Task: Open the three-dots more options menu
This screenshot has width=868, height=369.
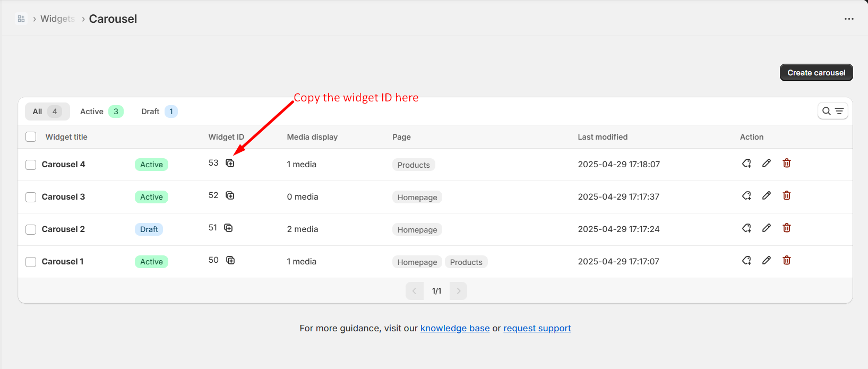Action: pos(849,19)
